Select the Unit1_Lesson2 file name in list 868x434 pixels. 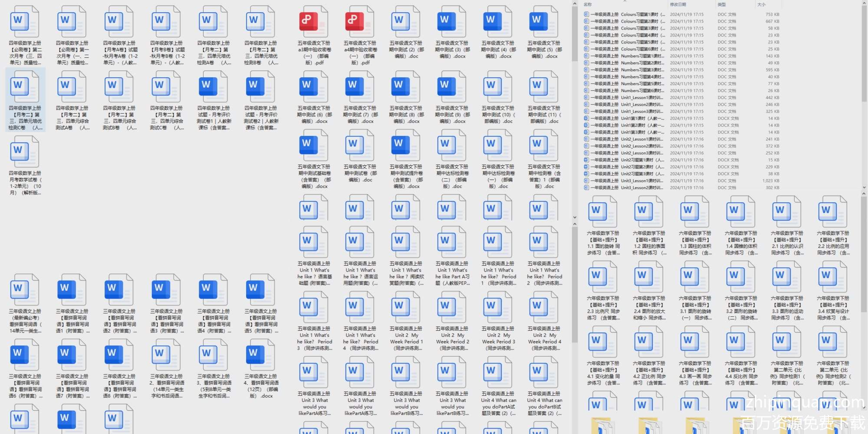tap(627, 105)
